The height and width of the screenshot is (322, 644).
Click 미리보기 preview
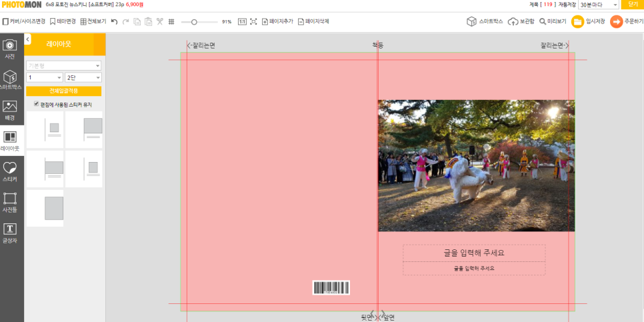[553, 21]
